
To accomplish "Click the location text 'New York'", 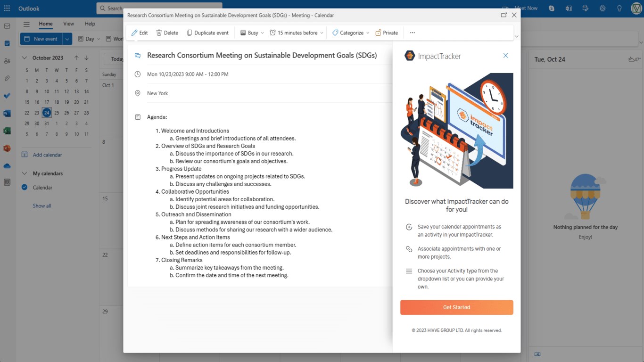I will tap(157, 93).
